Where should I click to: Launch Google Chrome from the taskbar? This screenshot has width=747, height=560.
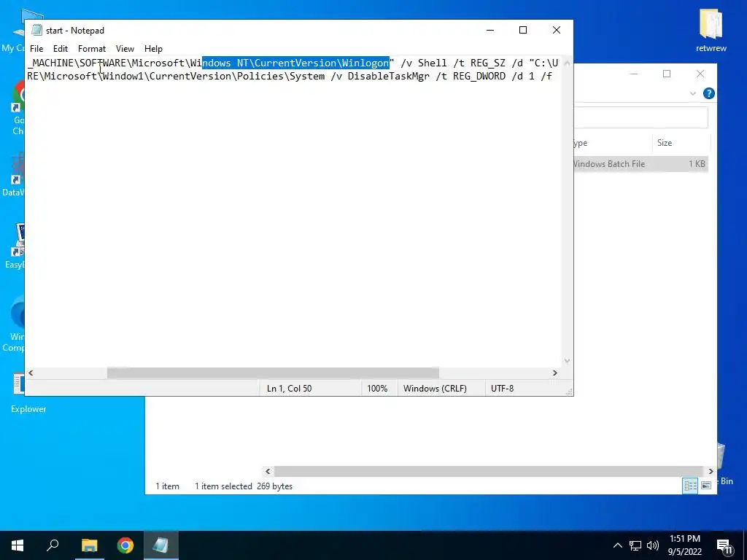[x=125, y=545]
